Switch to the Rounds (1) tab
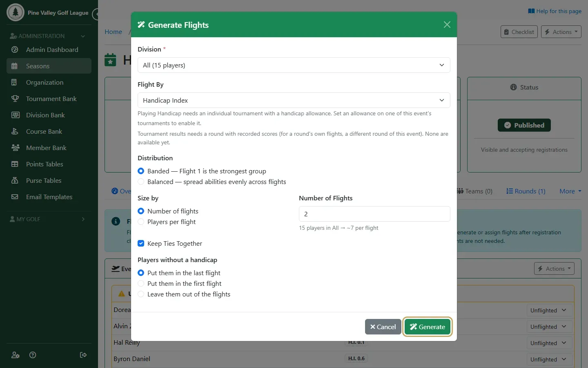 [x=526, y=191]
